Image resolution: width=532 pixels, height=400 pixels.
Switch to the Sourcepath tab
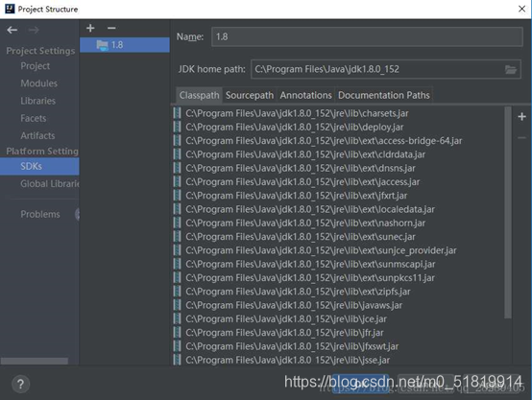(250, 95)
